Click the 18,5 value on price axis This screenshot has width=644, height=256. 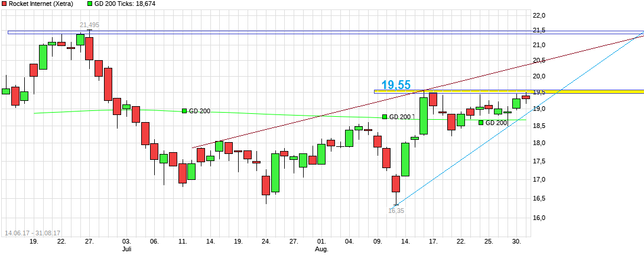[x=538, y=126]
